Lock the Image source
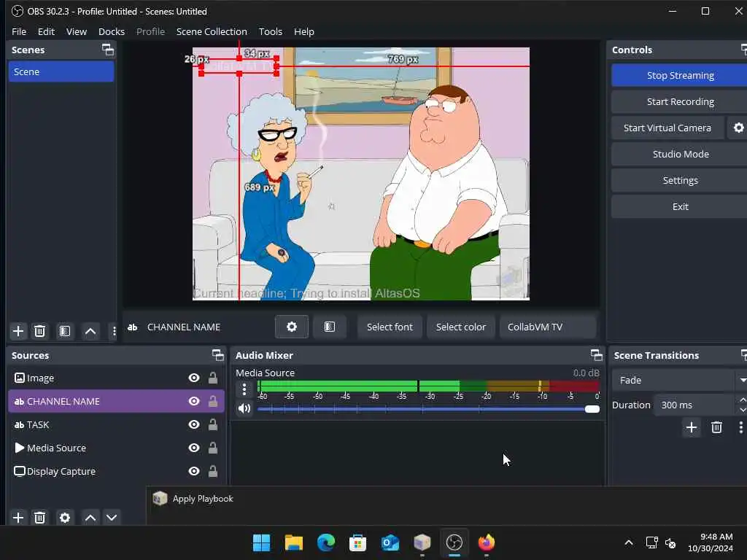The width and height of the screenshot is (747, 560). pyautogui.click(x=213, y=378)
